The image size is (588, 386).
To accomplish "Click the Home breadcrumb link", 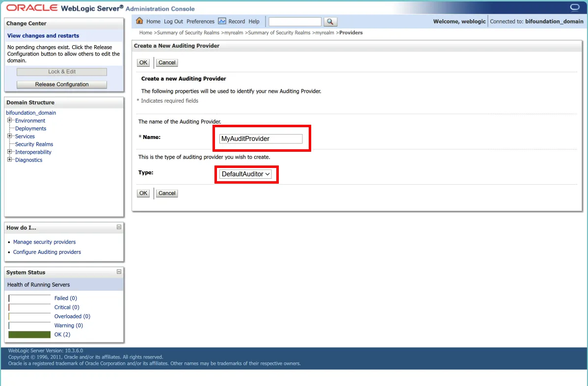I will [x=145, y=32].
